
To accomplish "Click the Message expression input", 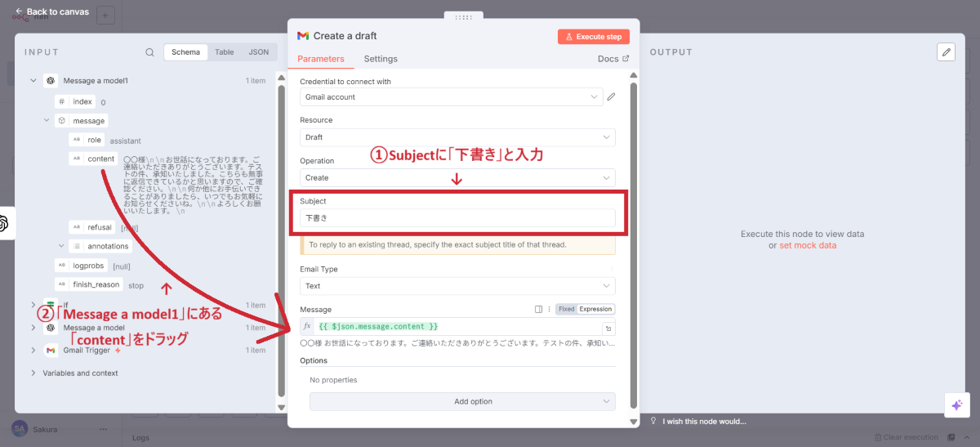I will pyautogui.click(x=457, y=326).
